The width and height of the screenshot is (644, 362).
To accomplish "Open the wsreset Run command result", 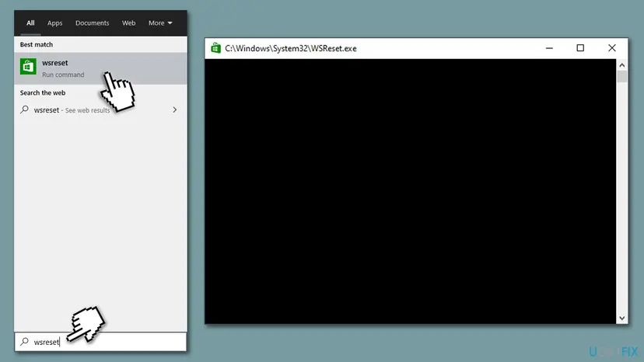I will point(100,68).
